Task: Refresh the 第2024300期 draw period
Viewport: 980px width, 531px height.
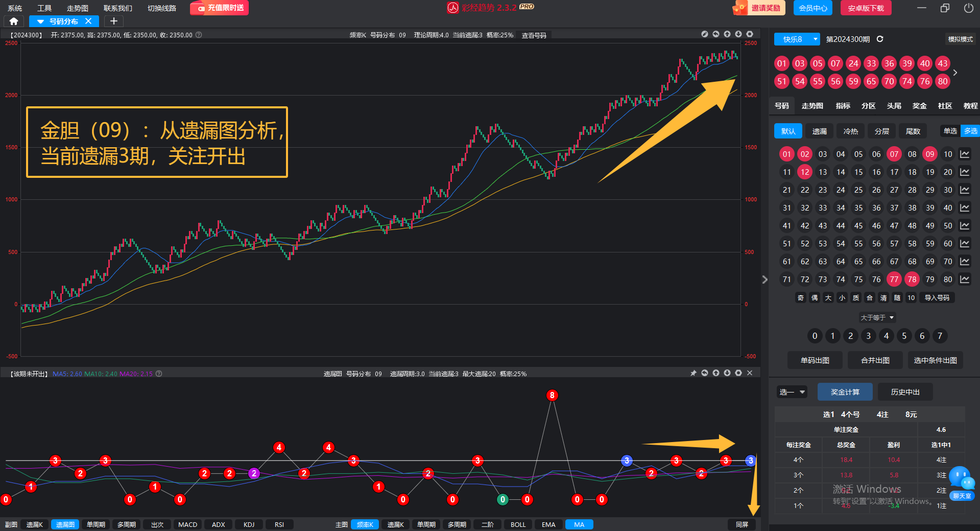Action: pyautogui.click(x=880, y=39)
